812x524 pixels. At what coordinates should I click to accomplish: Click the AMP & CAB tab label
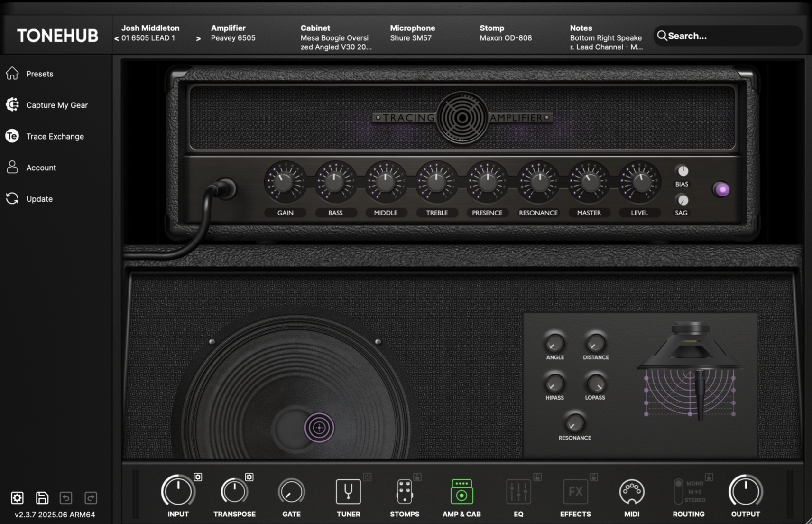(x=461, y=514)
